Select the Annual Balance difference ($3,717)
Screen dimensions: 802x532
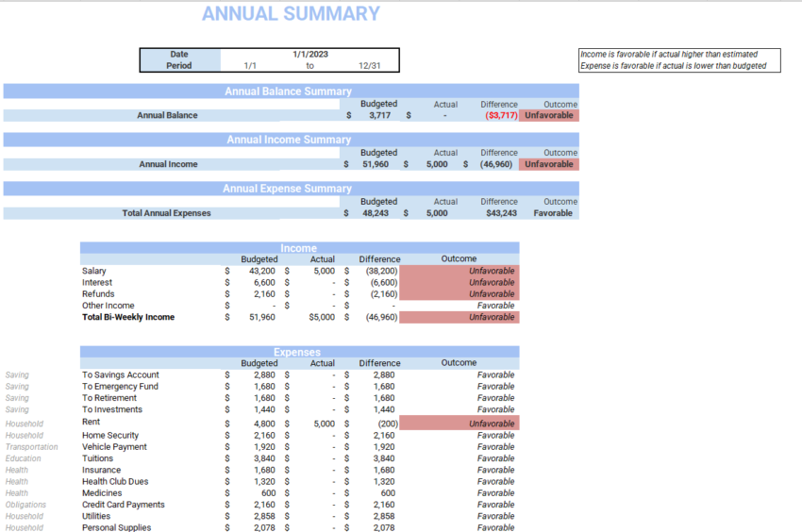click(501, 116)
